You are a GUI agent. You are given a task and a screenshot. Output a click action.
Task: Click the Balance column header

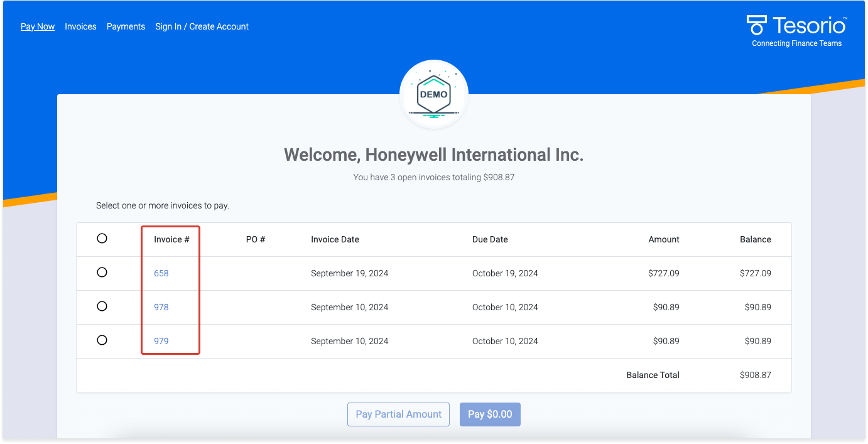pos(756,239)
